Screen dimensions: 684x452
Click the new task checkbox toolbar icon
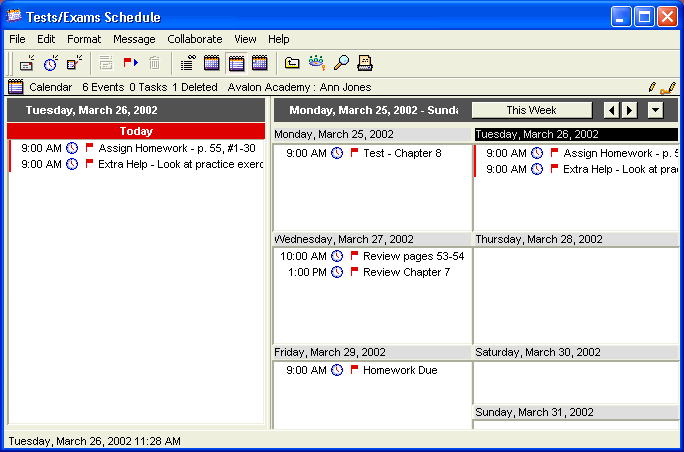74,63
